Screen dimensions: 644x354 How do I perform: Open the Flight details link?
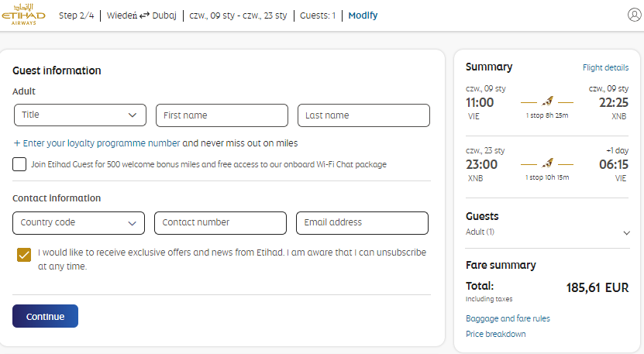(605, 67)
